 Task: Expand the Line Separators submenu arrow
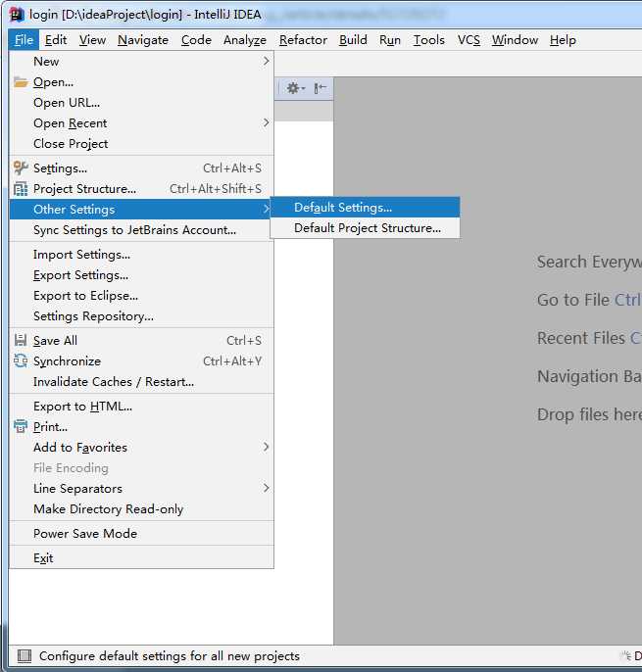267,488
